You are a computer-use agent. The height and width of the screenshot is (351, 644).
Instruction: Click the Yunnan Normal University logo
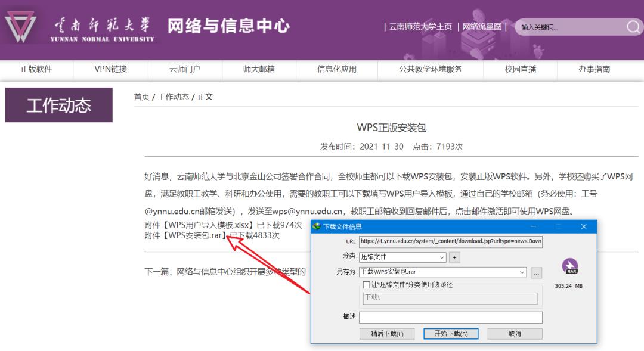coord(80,27)
